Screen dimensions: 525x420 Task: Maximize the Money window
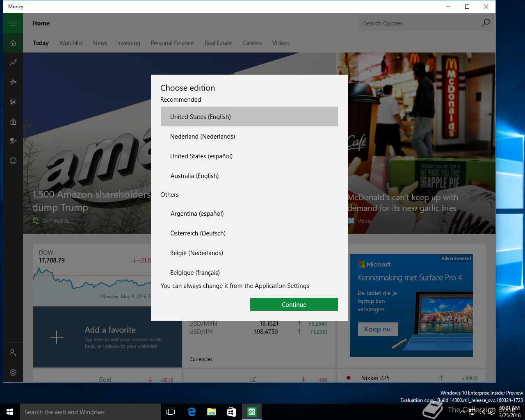[467, 7]
